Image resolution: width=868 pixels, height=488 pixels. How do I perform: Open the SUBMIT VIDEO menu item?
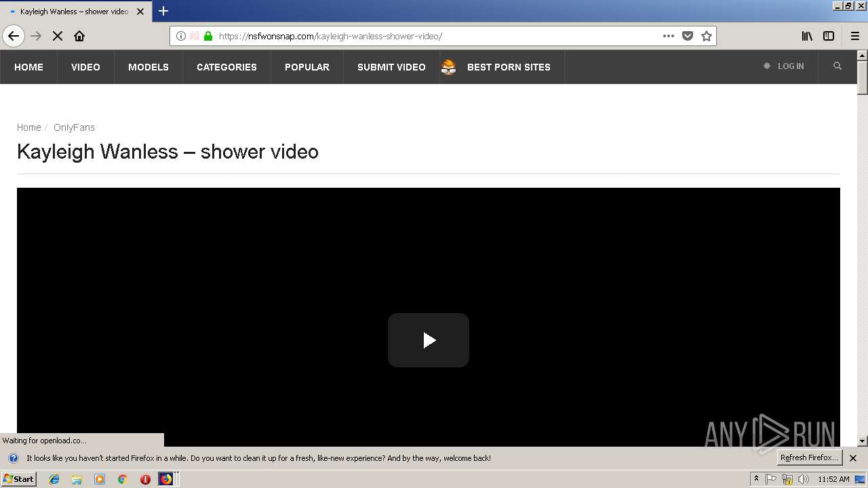pos(391,67)
